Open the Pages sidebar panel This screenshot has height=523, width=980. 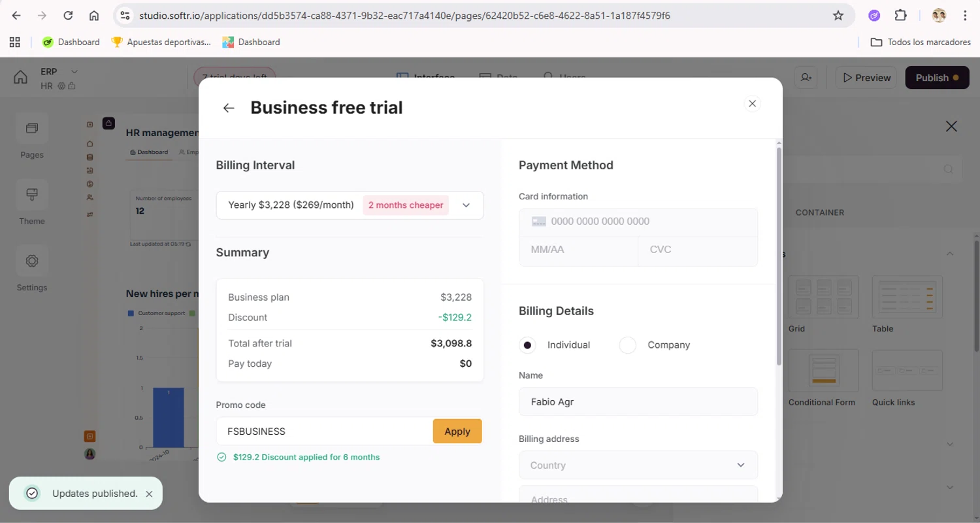point(31,136)
